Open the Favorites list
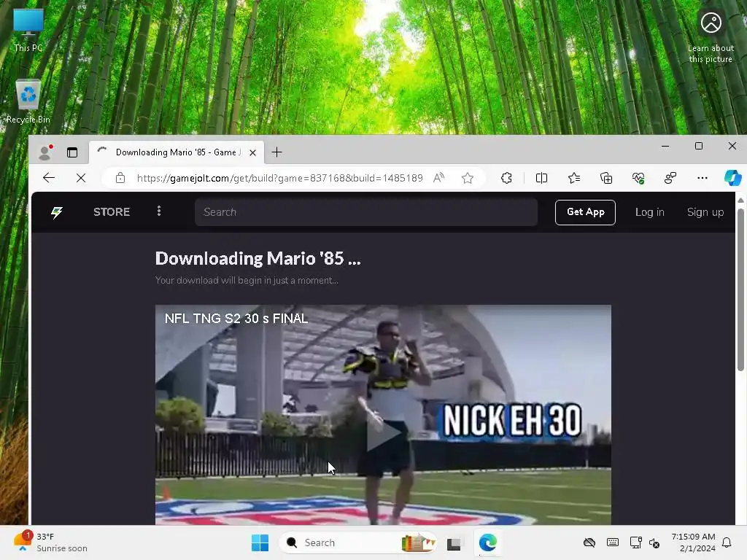 pyautogui.click(x=573, y=178)
